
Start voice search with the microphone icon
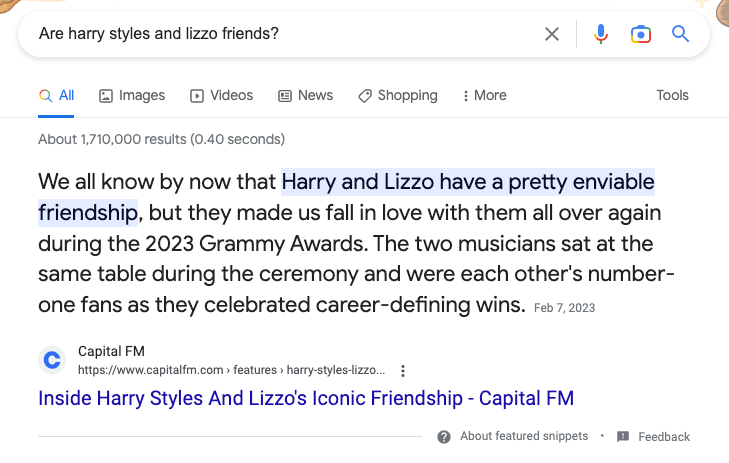tap(600, 34)
